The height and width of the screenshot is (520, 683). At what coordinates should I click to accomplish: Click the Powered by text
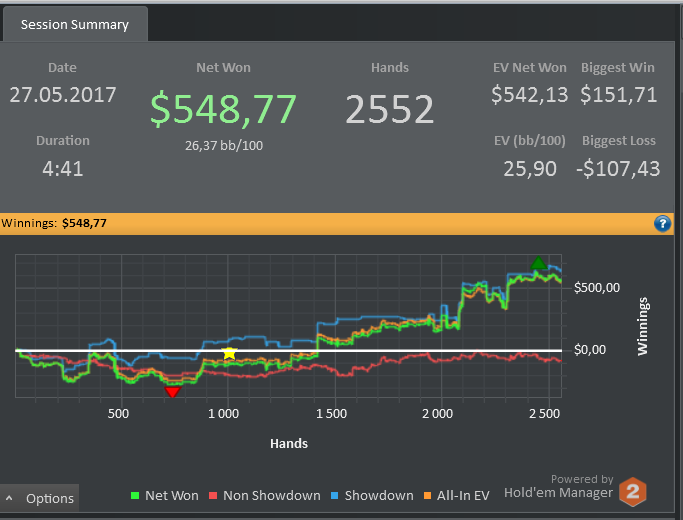click(x=582, y=479)
